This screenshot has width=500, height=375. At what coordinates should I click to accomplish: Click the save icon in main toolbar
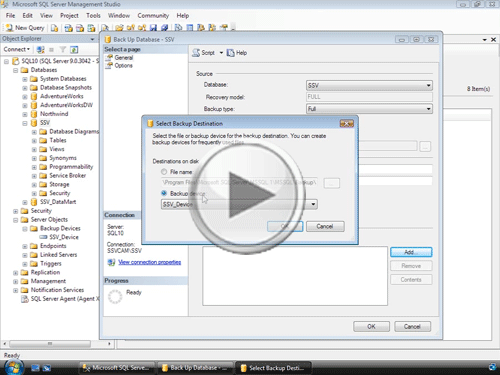(153, 28)
